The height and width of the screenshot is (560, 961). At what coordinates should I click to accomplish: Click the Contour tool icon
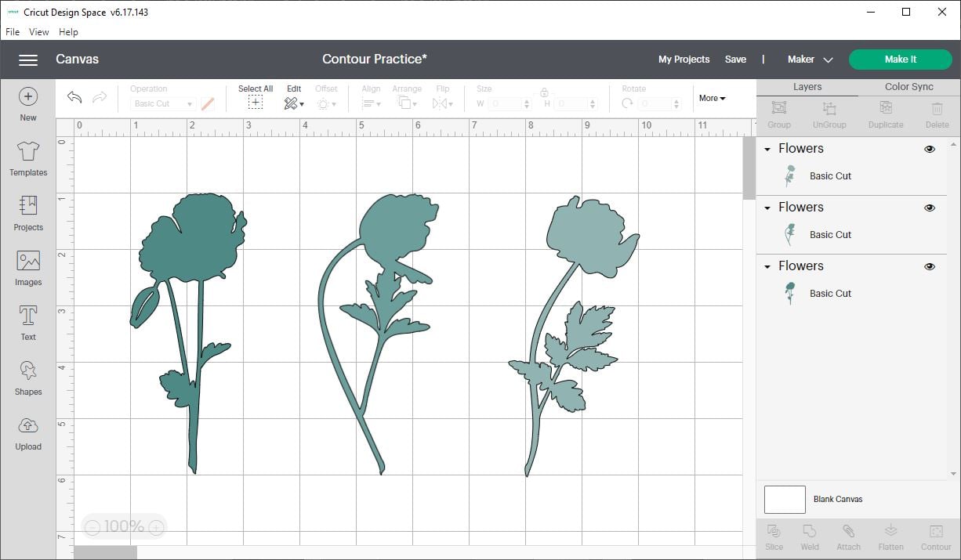(x=935, y=537)
